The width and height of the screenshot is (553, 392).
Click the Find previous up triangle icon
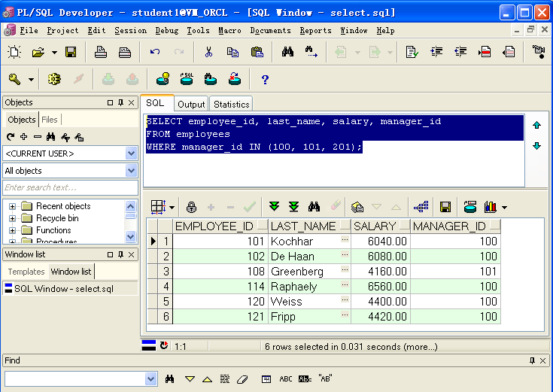(207, 379)
